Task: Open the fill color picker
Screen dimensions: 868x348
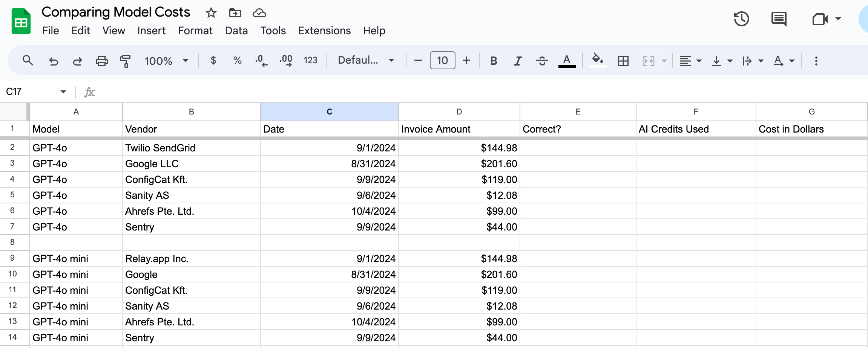Action: 598,61
